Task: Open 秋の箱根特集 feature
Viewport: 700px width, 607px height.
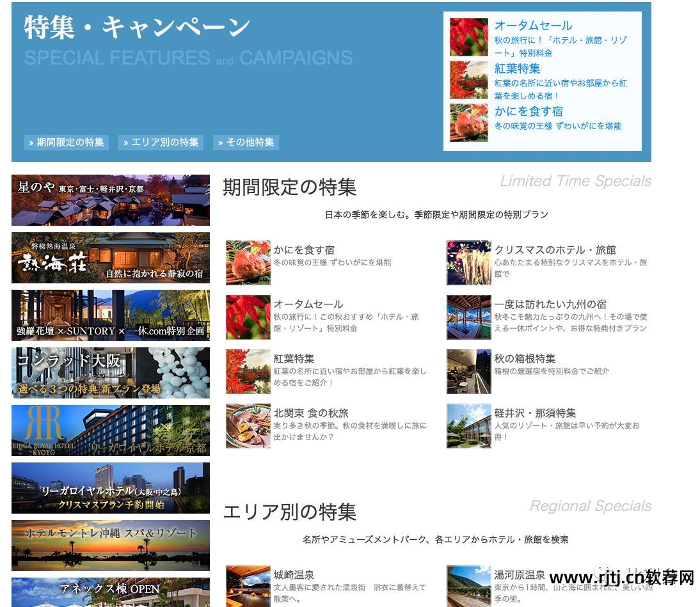Action: pos(525,359)
